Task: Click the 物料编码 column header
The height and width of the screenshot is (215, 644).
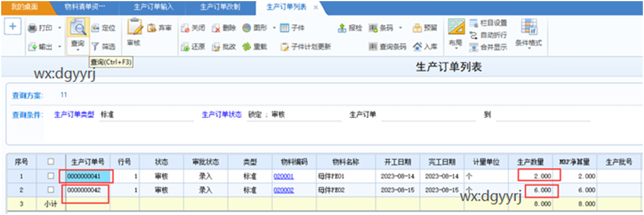Action: (x=294, y=162)
